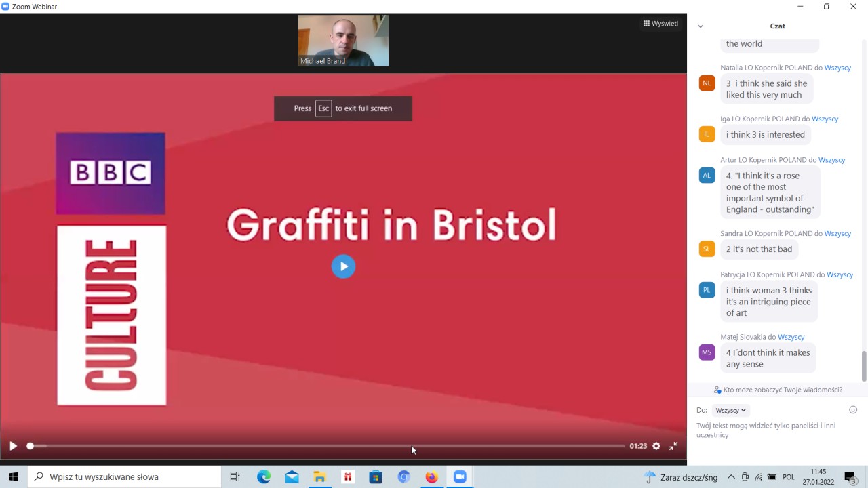Switch the POL keyboard language indicator
Image resolution: width=868 pixels, height=488 pixels.
(789, 477)
